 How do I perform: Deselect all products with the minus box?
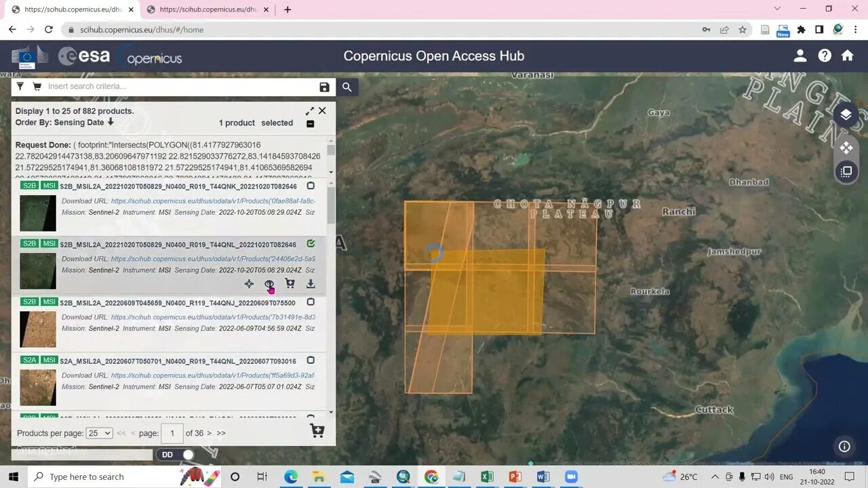pyautogui.click(x=310, y=124)
